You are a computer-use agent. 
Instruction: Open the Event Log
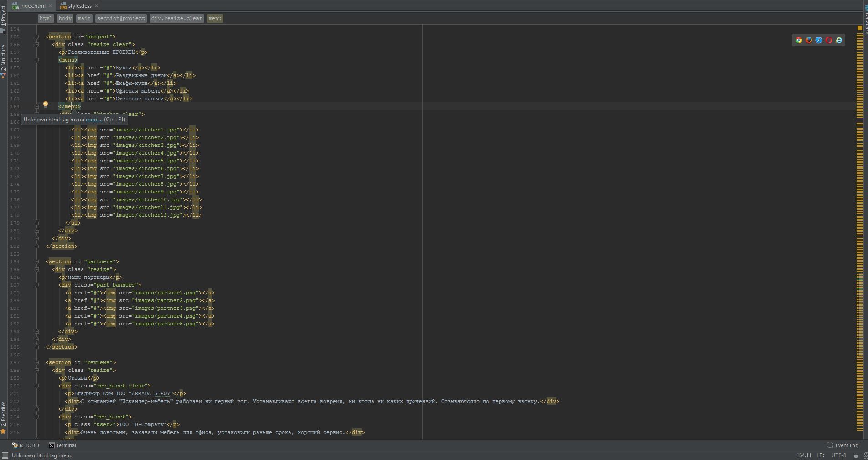coord(842,445)
